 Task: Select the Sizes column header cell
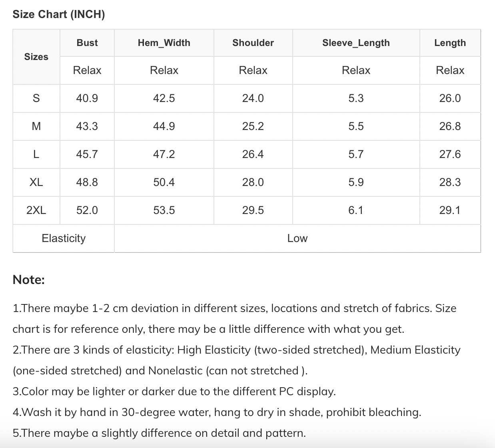(36, 57)
